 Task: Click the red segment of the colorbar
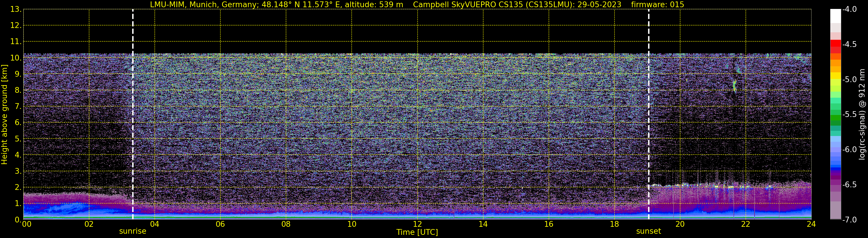[836, 43]
